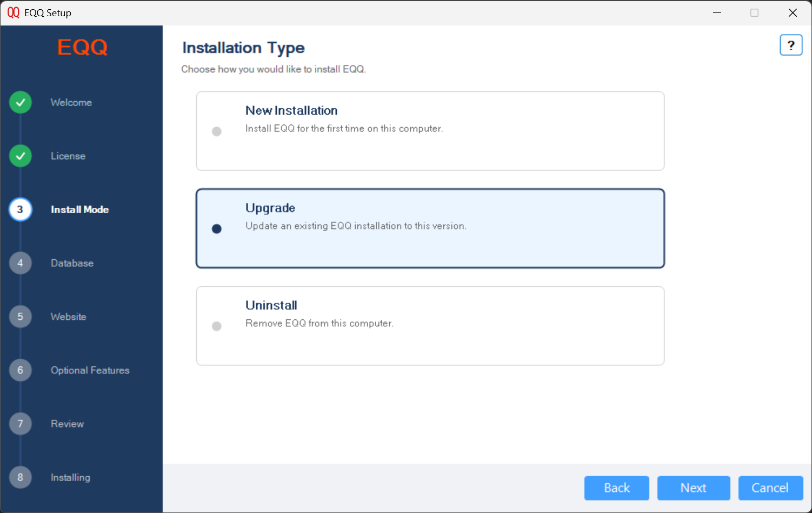Click the Database step circle icon

pyautogui.click(x=20, y=263)
